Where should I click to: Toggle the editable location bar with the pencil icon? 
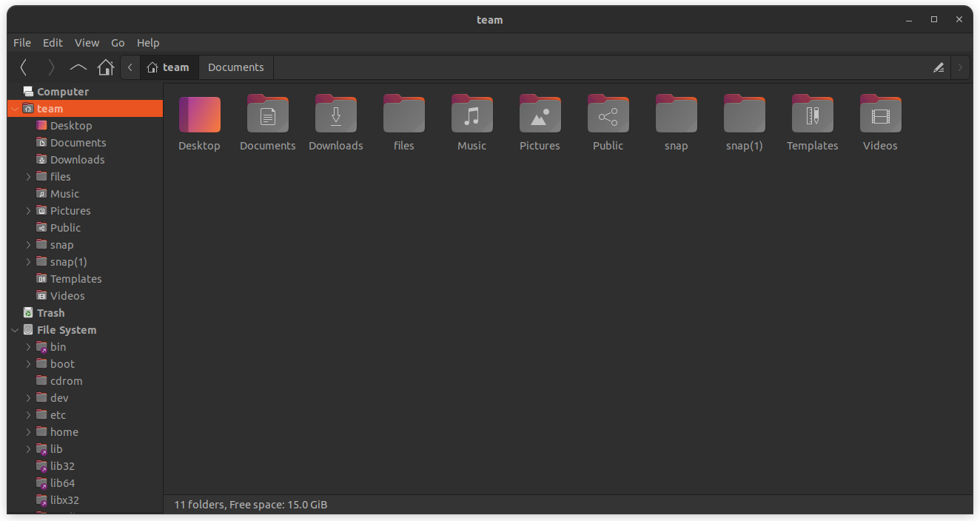[939, 67]
